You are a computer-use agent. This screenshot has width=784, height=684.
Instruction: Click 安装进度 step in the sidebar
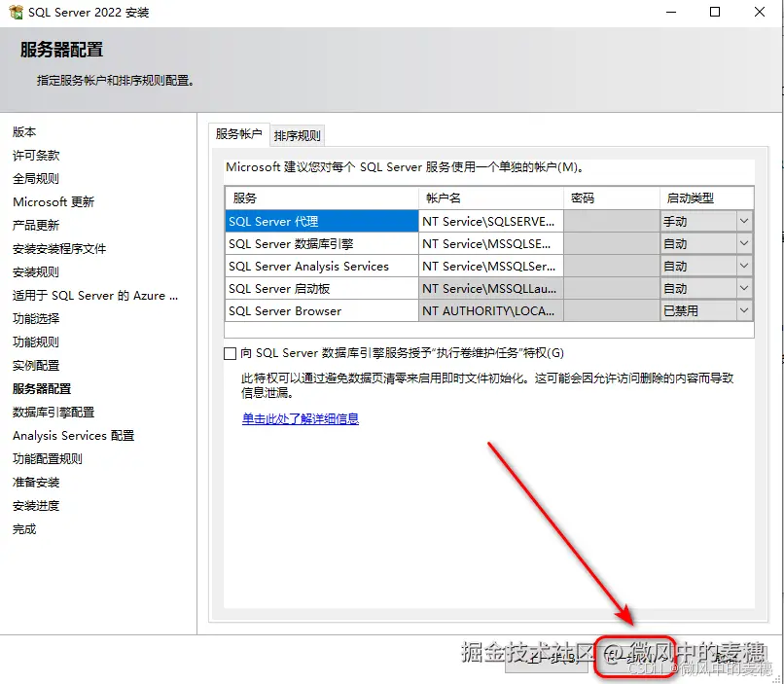(x=36, y=506)
